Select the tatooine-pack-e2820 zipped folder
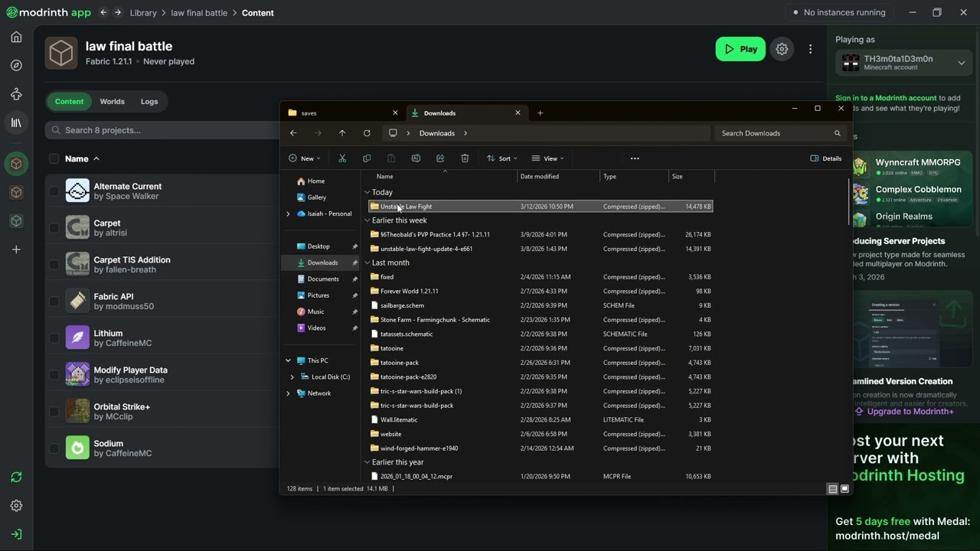980x551 pixels. tap(541, 377)
